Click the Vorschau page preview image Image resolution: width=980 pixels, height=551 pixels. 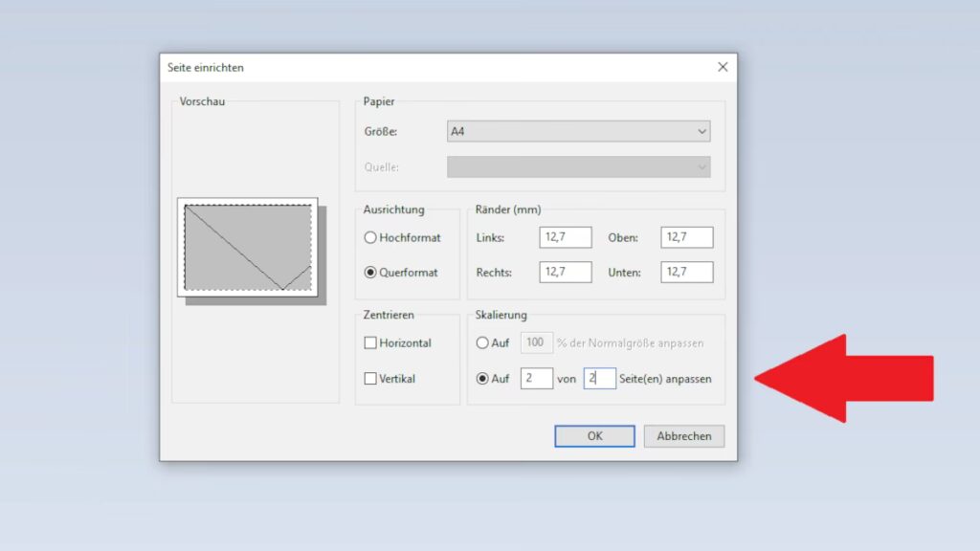(248, 248)
